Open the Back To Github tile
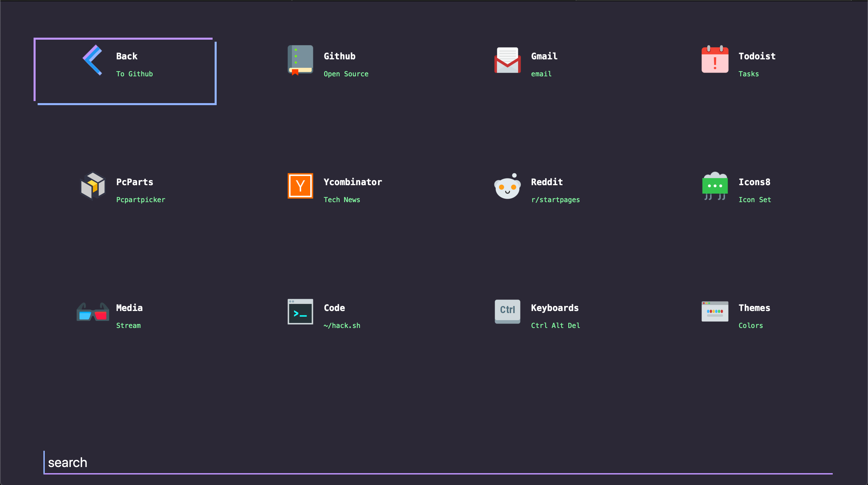 (x=125, y=71)
